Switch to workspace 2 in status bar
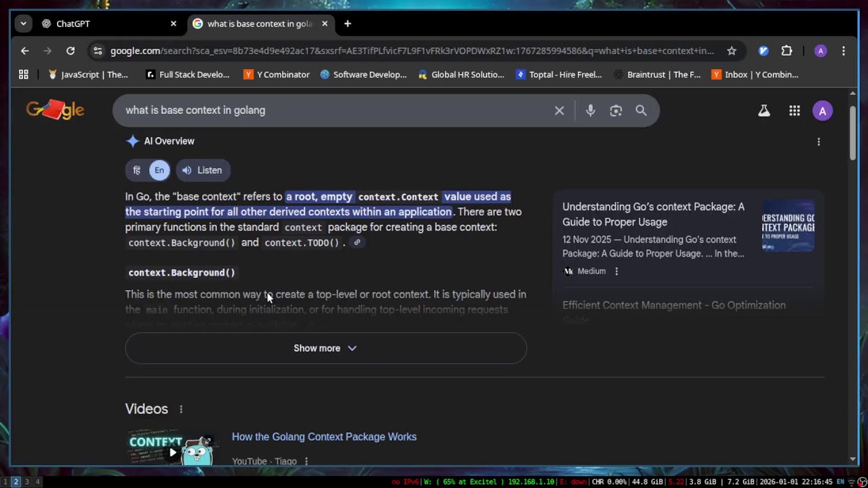 tap(15, 482)
